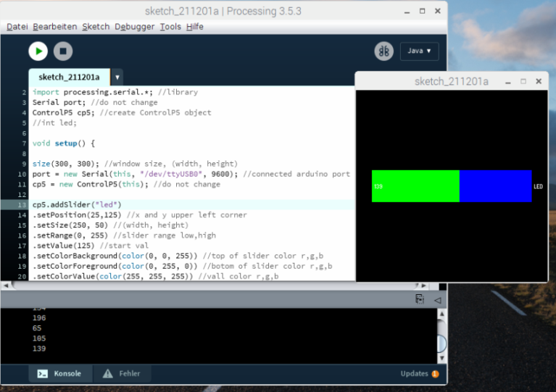Run the sketch with the play button

point(38,51)
